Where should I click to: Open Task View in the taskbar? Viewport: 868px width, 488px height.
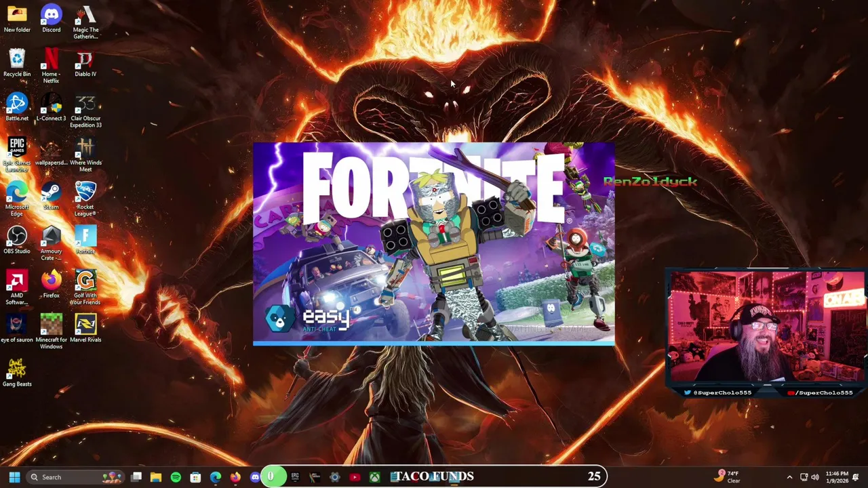[x=136, y=477]
